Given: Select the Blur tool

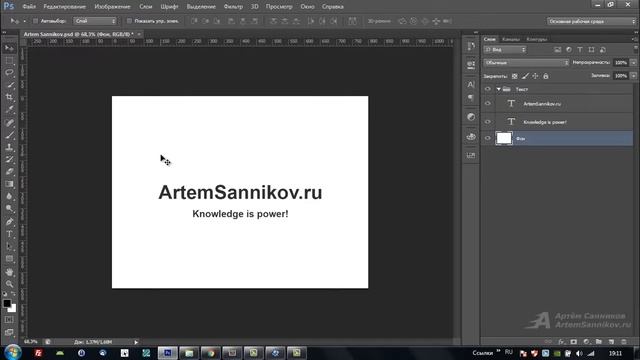Looking at the screenshot, I should [9, 196].
